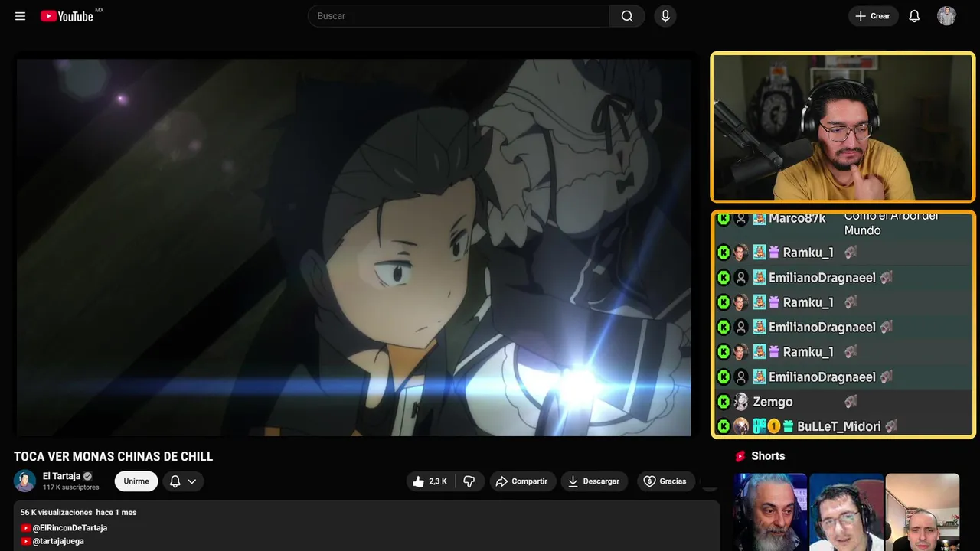
Task: Select the Zemgo chat username
Action: coord(773,402)
